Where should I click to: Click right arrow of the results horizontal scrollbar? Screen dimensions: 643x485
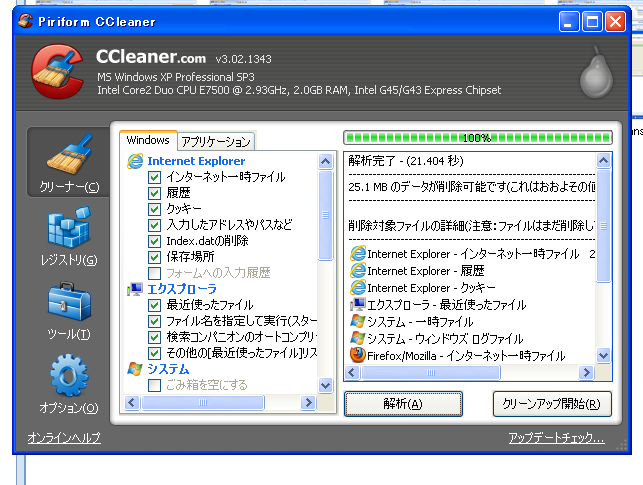586,372
